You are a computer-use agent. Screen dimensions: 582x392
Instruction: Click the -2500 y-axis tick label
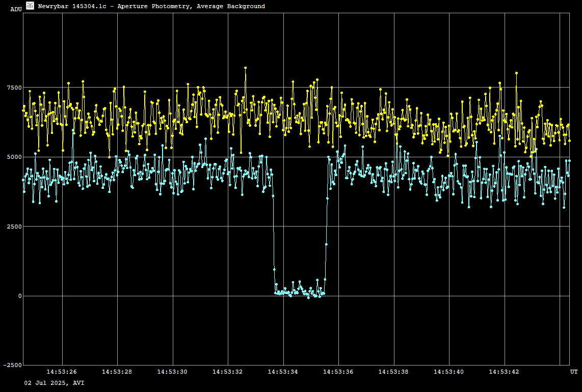(12, 365)
